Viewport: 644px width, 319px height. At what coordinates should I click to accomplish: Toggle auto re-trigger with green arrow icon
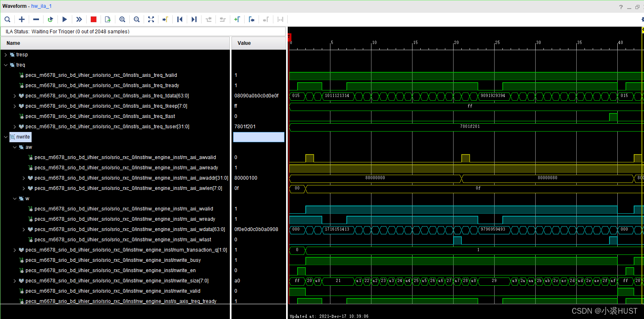pos(50,19)
